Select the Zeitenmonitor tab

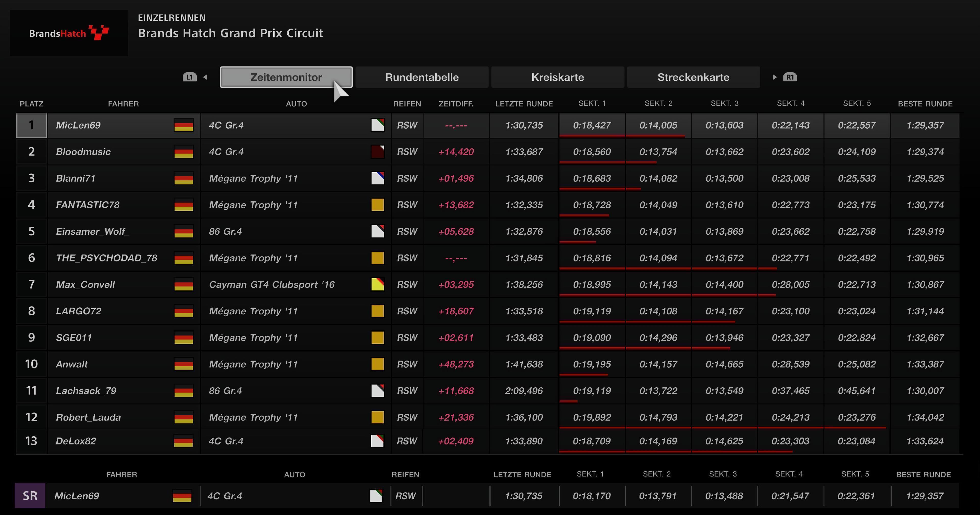[286, 77]
